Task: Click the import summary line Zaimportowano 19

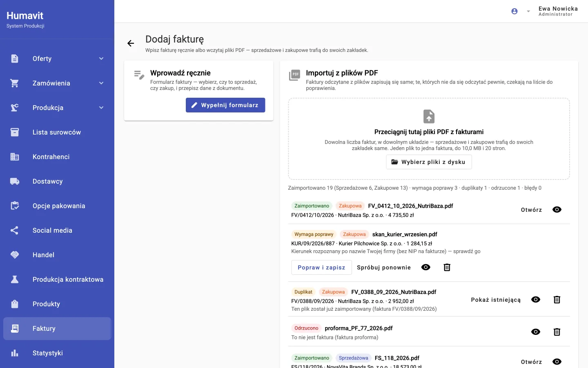Action: coord(414,188)
